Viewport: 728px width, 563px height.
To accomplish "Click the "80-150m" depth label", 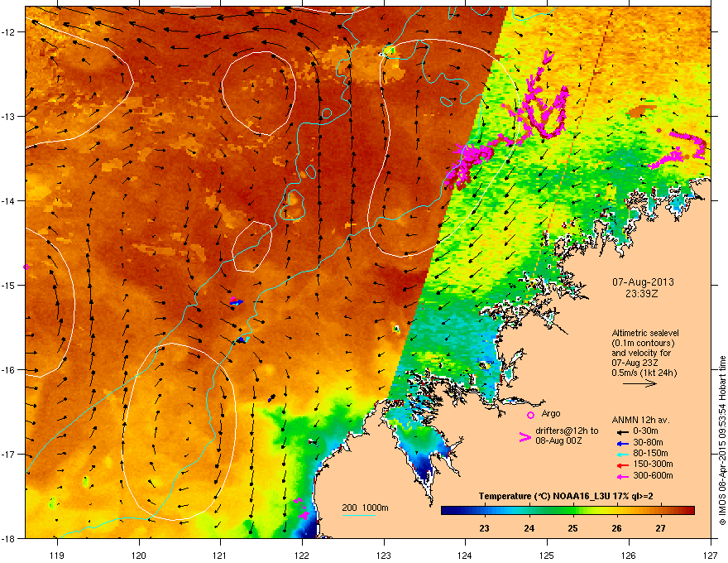I will click(x=650, y=454).
